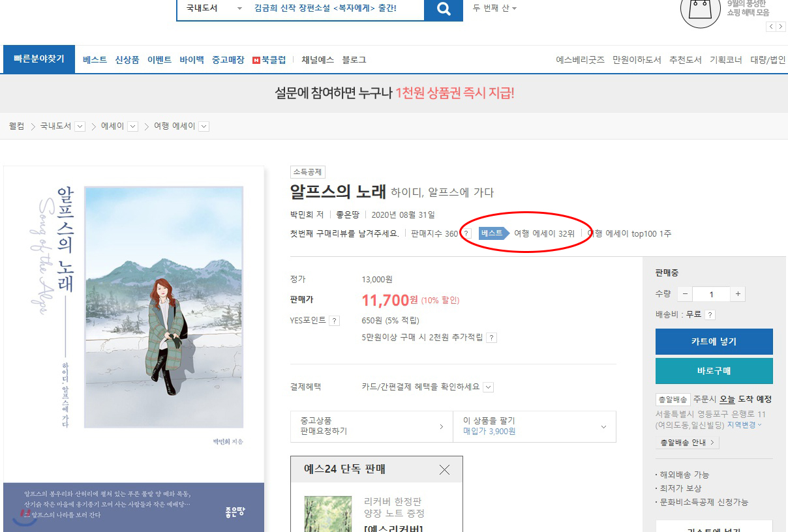Open the 신상품 navigation item
Image resolution: width=788 pixels, height=532 pixels.
tap(127, 60)
